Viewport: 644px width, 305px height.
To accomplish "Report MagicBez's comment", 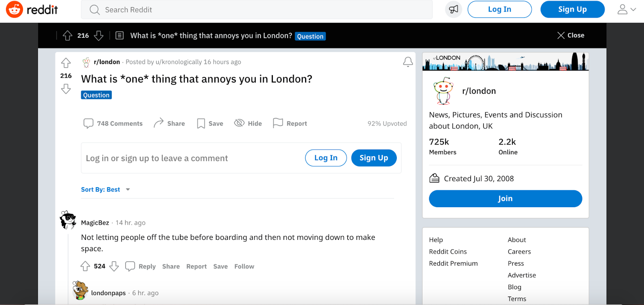I will coord(196,266).
